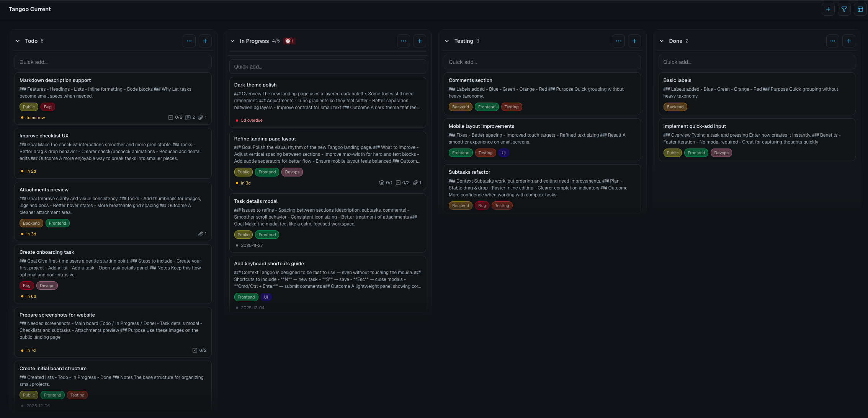Screen dimensions: 868x418
Task: Collapse the Done list using its chevron
Action: [661, 41]
